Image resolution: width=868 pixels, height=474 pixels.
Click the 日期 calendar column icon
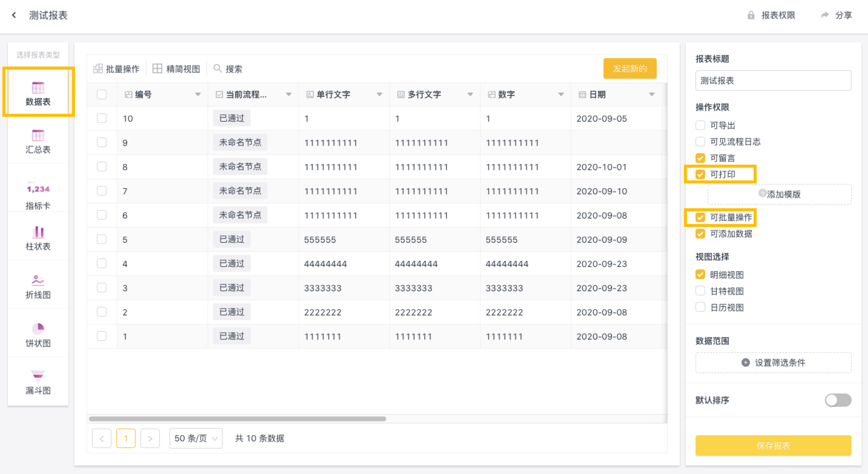tap(583, 95)
